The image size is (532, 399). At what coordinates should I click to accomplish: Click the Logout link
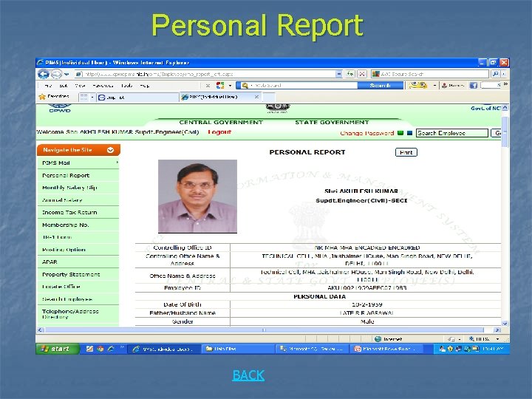(x=219, y=132)
